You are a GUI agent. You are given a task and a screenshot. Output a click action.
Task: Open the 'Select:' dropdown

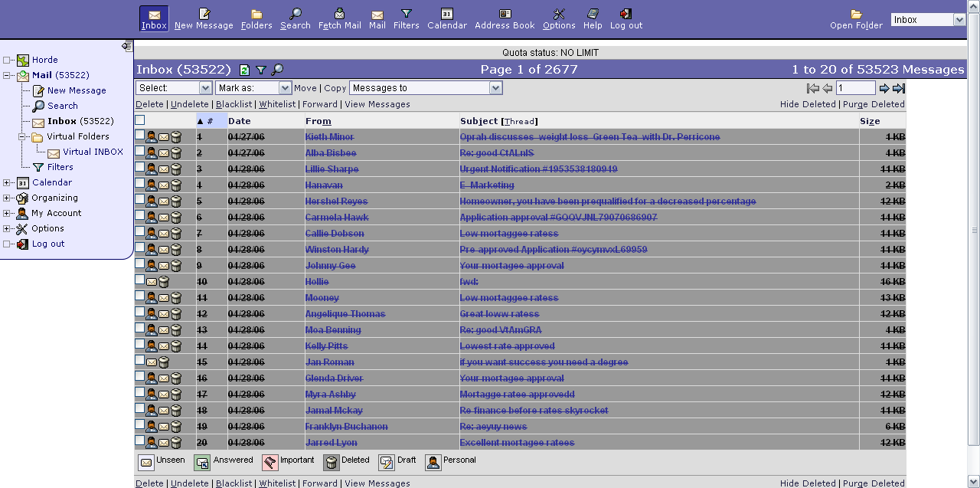(x=174, y=88)
